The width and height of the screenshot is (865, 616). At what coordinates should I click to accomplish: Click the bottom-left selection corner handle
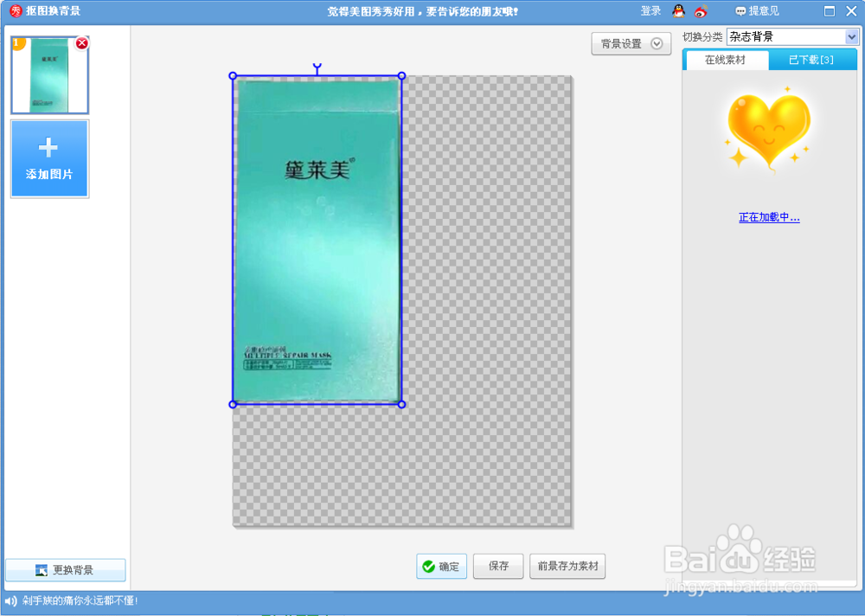[233, 405]
